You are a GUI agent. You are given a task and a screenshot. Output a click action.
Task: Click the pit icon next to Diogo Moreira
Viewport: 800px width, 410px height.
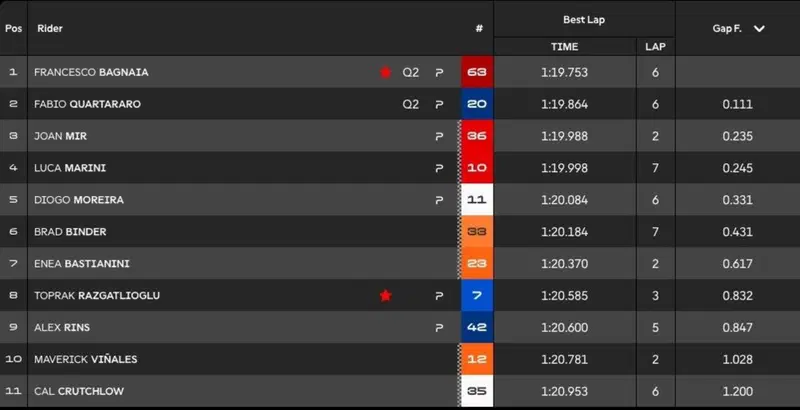439,200
